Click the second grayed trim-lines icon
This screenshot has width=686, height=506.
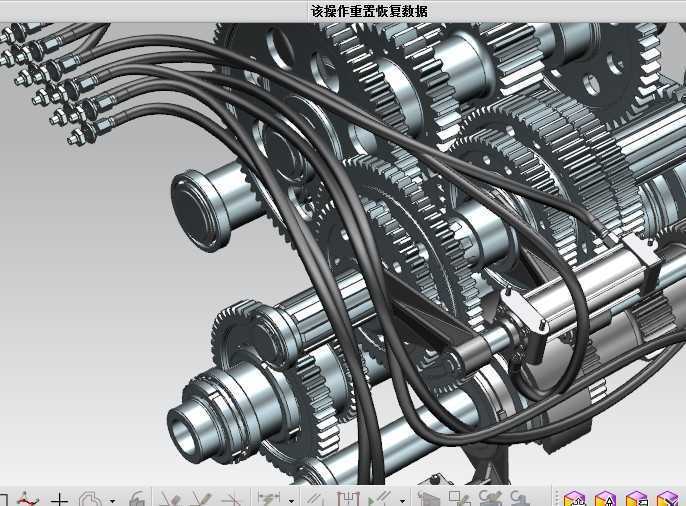201,499
